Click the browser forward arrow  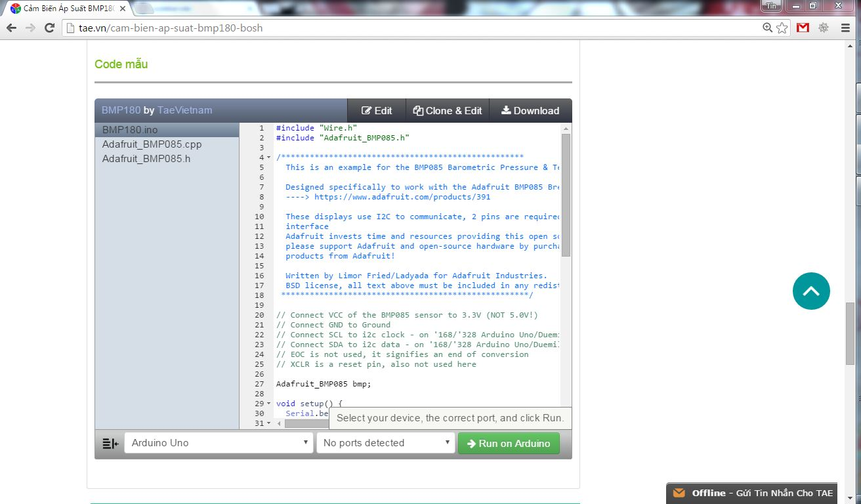30,28
